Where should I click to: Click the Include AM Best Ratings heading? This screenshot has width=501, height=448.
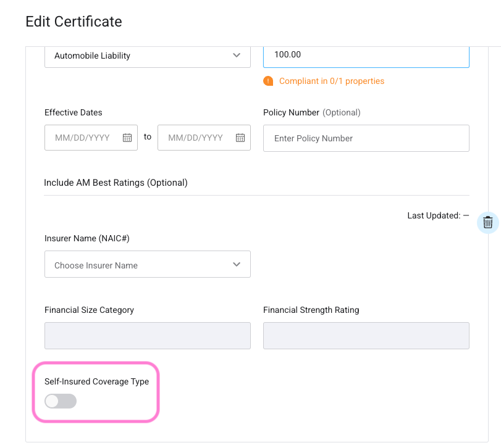point(116,183)
